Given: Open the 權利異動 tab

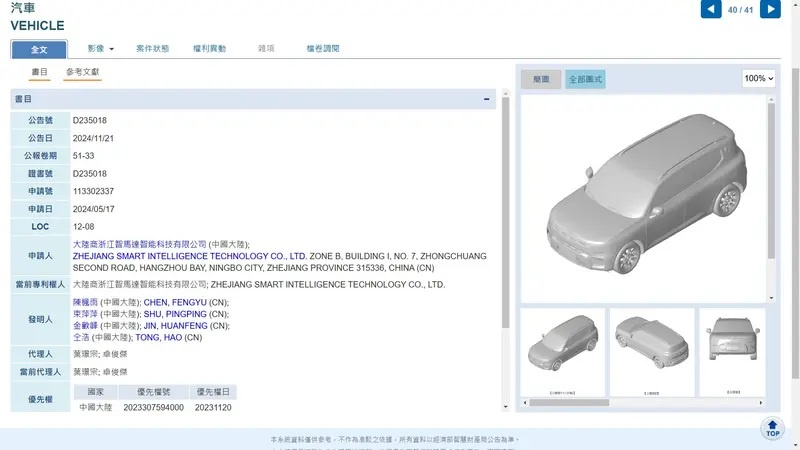Looking at the screenshot, I should click(x=210, y=49).
